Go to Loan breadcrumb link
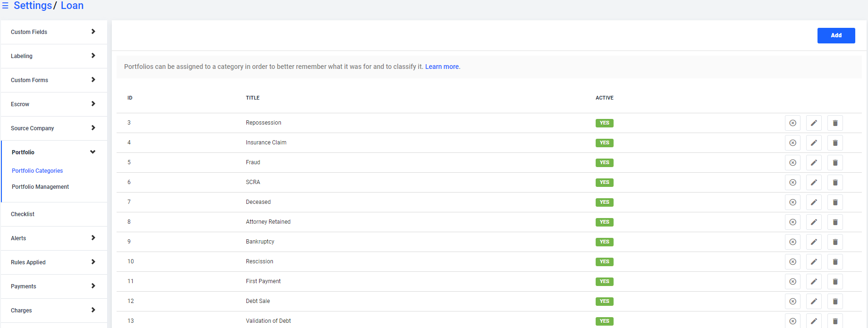 click(x=72, y=6)
